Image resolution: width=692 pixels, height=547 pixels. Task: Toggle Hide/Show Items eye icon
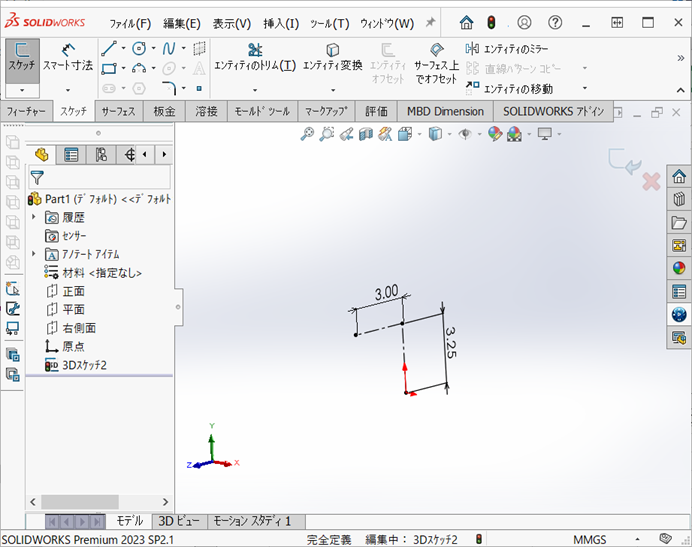tap(465, 134)
